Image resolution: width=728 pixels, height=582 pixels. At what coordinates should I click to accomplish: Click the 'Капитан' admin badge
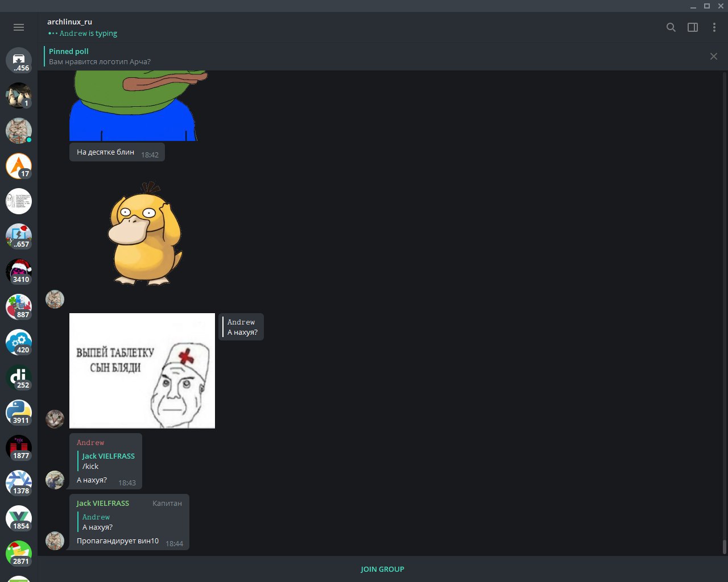(167, 503)
